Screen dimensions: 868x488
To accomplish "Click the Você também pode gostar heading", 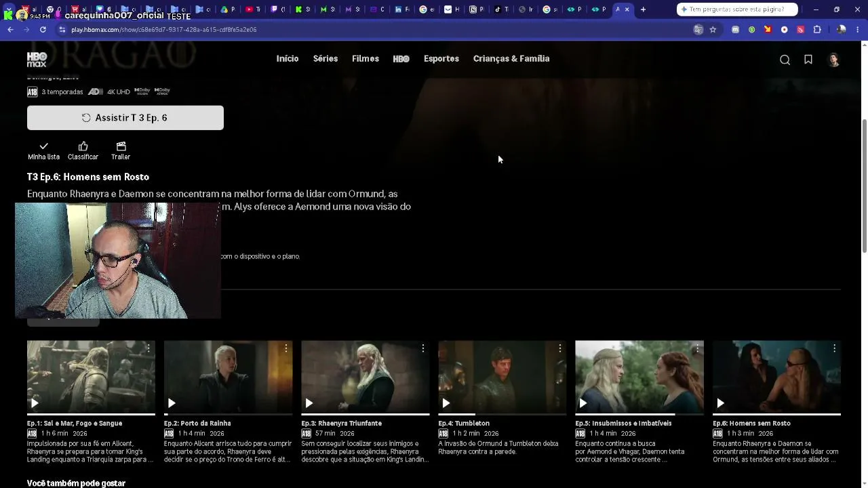I will [x=76, y=483].
